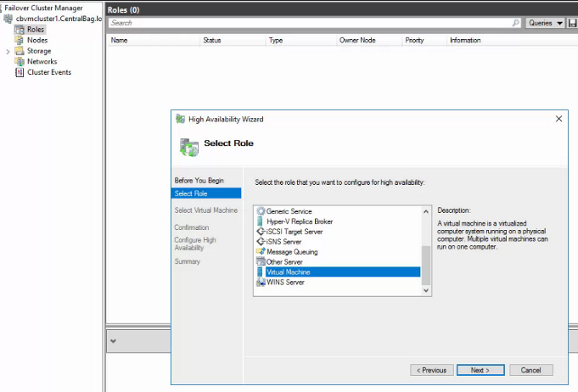Sort by the Owner Node column header

pos(356,40)
